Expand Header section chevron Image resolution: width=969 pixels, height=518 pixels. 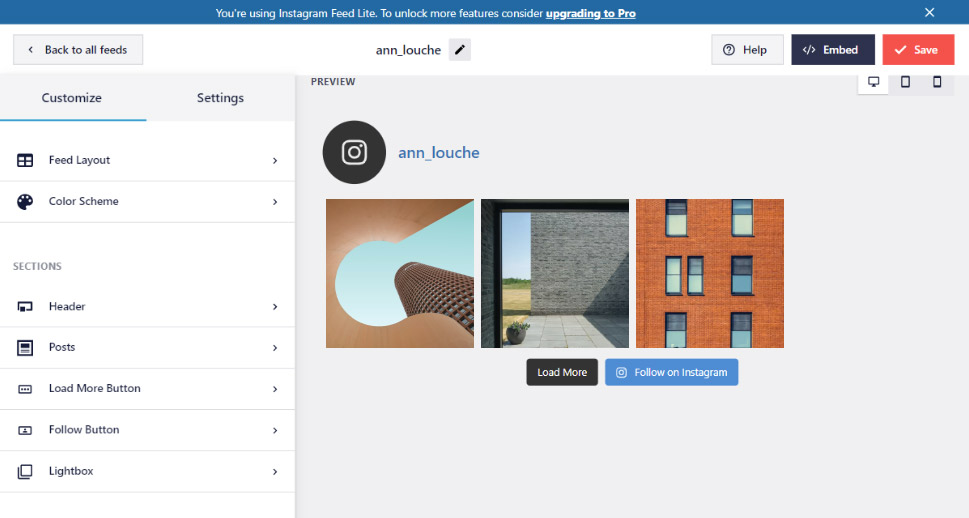click(x=275, y=307)
